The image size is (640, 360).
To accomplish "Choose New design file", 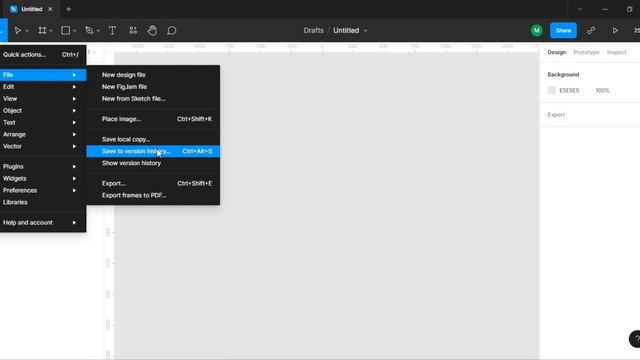I will click(153, 75).
